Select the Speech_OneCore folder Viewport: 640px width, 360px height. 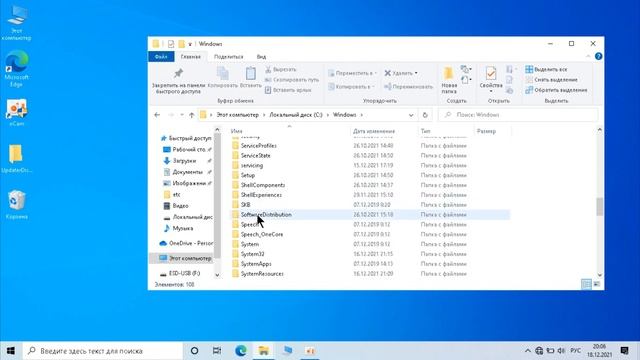coord(262,234)
